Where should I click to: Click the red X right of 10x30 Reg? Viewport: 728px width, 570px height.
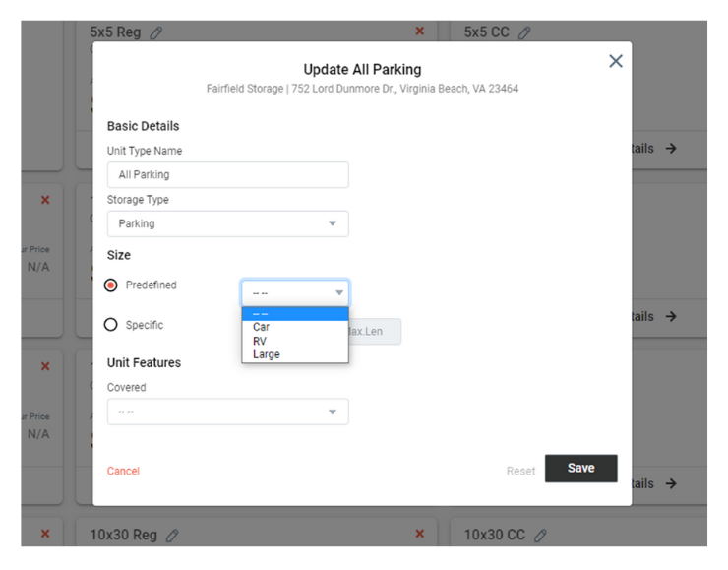(x=420, y=534)
